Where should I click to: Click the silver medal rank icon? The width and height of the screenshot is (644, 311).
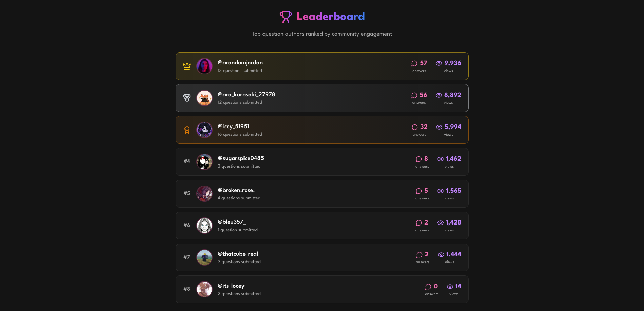(187, 98)
